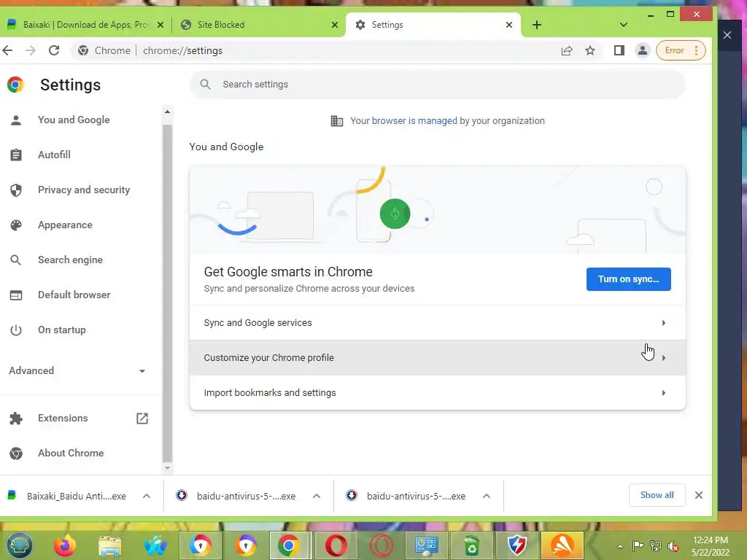Image resolution: width=747 pixels, height=560 pixels.
Task: Switch to Google Chrome on the taskbar
Action: 289,545
